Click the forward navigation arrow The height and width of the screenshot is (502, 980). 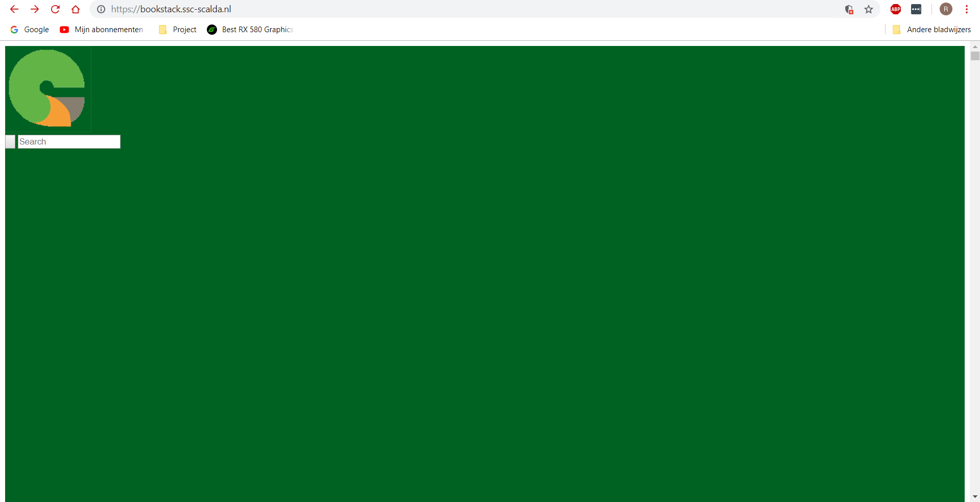pos(34,9)
